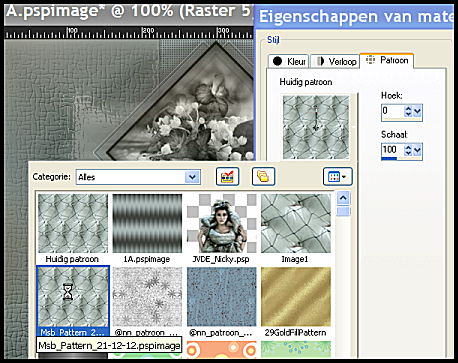Screen dimensions: 458x363
Task: Click the pattern list scroll up arrow
Action: pos(343,198)
